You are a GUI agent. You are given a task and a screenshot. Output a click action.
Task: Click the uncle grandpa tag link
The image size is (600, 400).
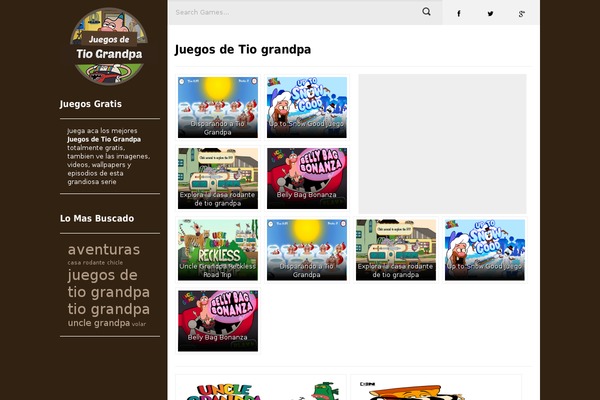pyautogui.click(x=99, y=323)
